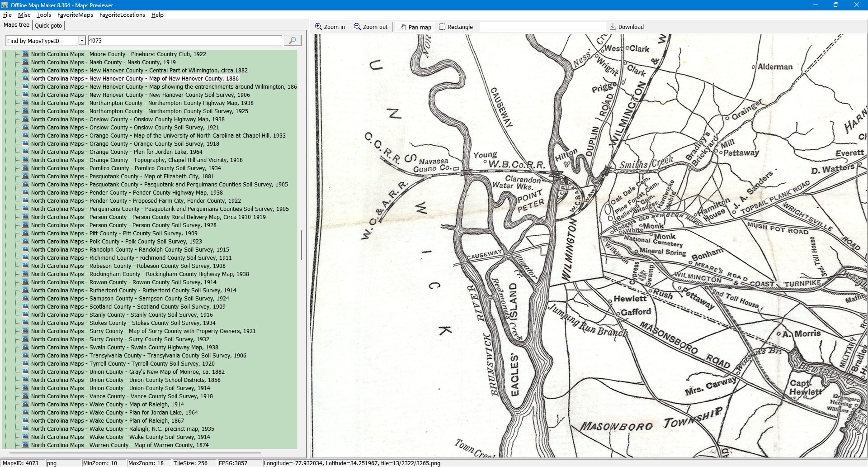Click the Download arrow button

(626, 27)
